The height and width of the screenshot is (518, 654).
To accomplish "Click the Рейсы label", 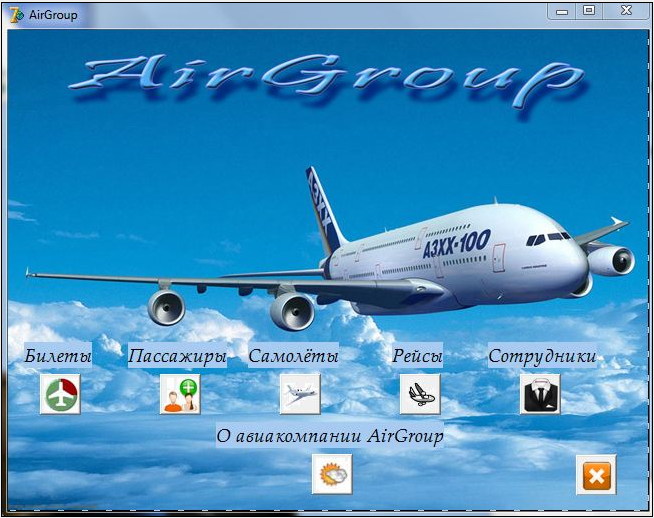I will pos(417,356).
